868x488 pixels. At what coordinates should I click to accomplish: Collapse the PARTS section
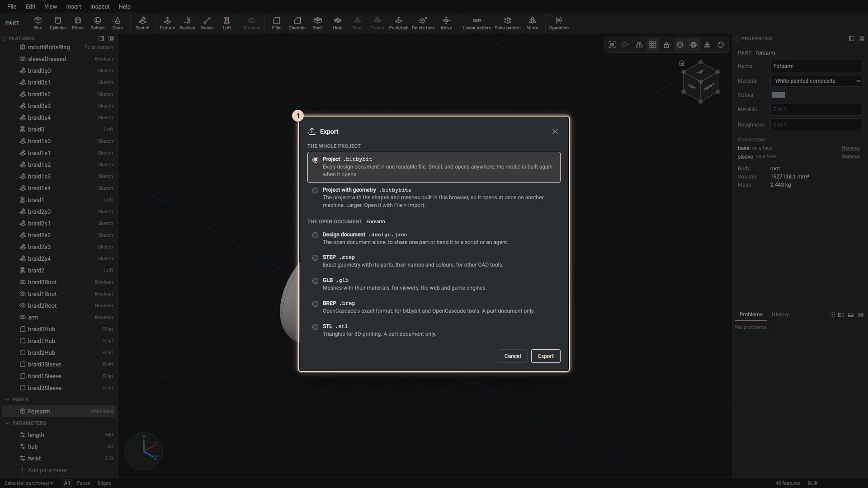click(x=7, y=399)
